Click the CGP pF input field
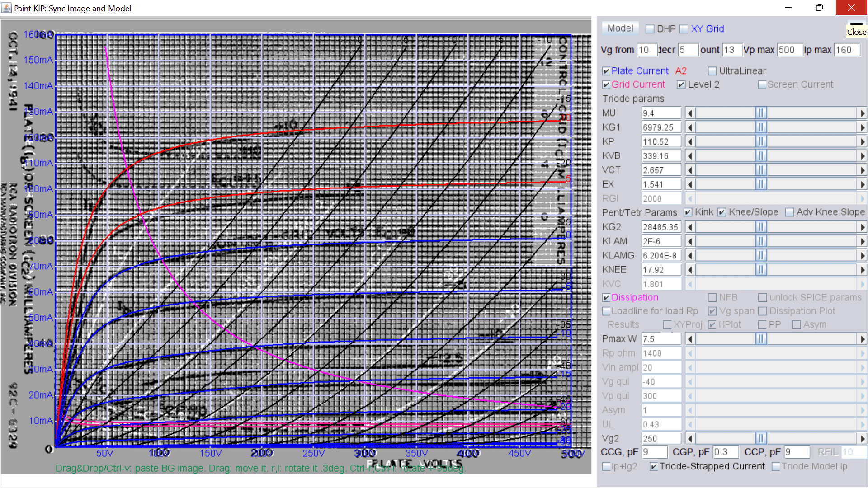 726,452
